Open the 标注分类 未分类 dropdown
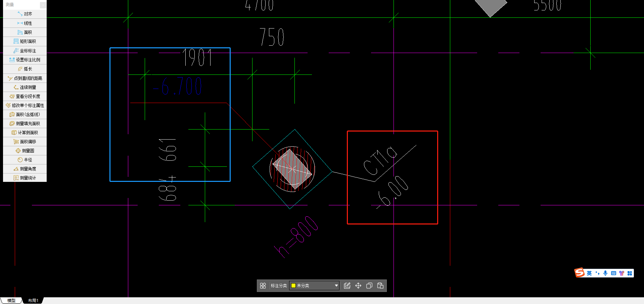This screenshot has width=644, height=304. pos(314,286)
